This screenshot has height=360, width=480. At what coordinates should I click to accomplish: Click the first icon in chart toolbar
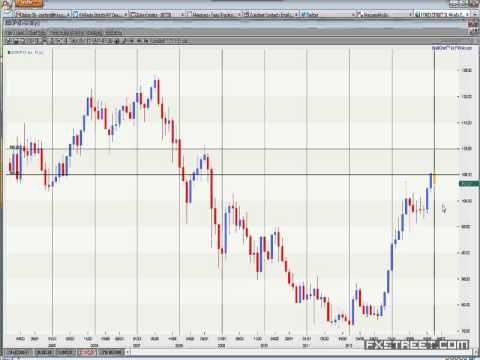(x=9, y=41)
